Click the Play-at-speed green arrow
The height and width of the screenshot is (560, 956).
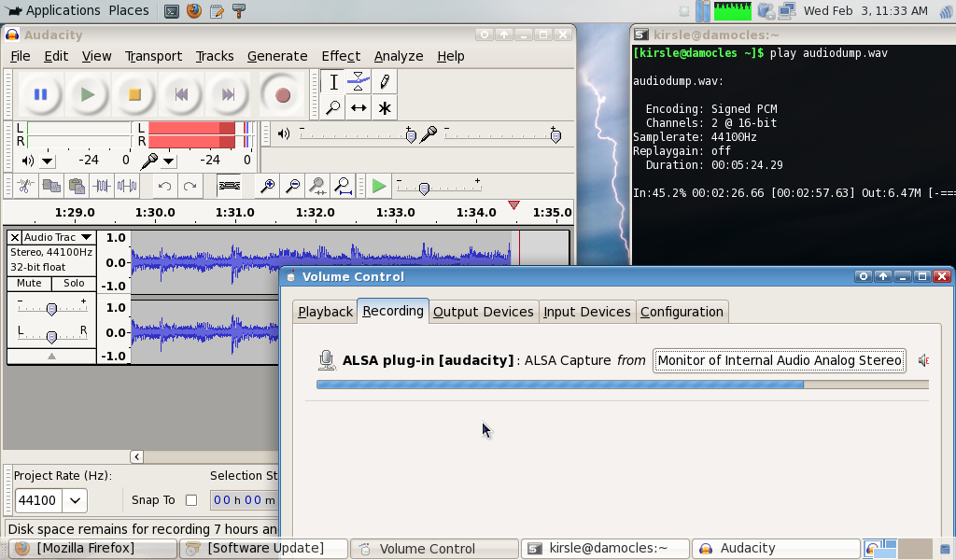[379, 186]
